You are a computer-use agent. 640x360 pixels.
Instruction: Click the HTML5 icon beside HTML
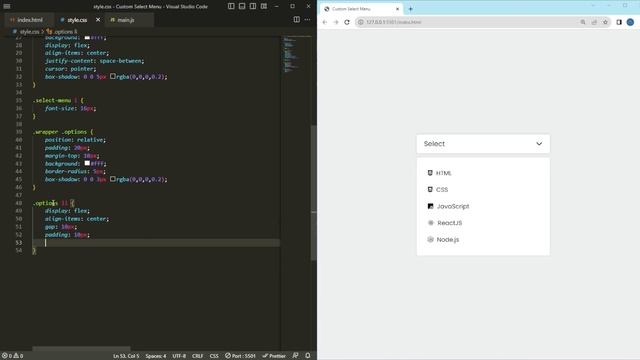pos(430,173)
